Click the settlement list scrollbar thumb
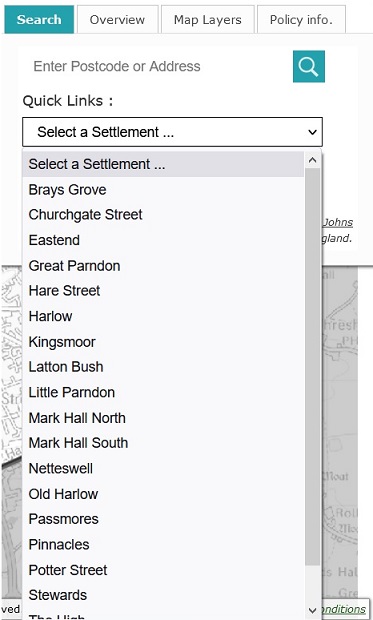The image size is (373, 620). point(312,366)
